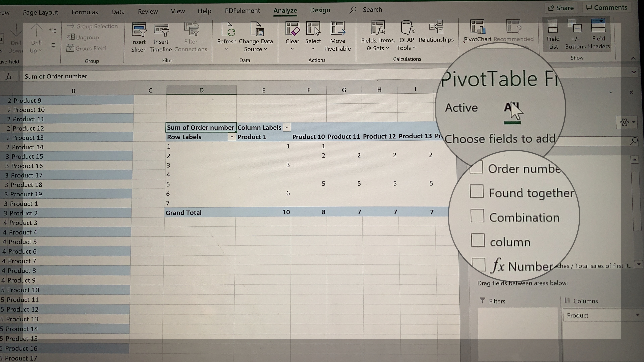Image resolution: width=644 pixels, height=362 pixels.
Task: Click the Clear pivot table icon
Action: [292, 28]
